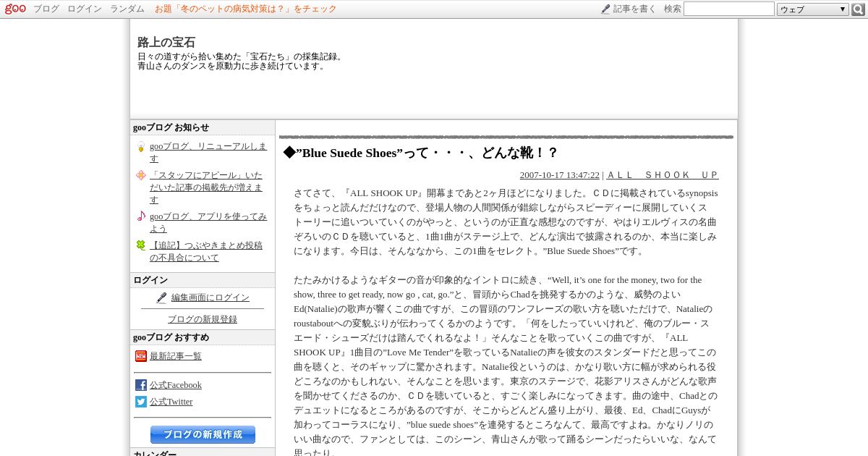
Task: Open 最新記事一覧 link
Action: click(176, 356)
